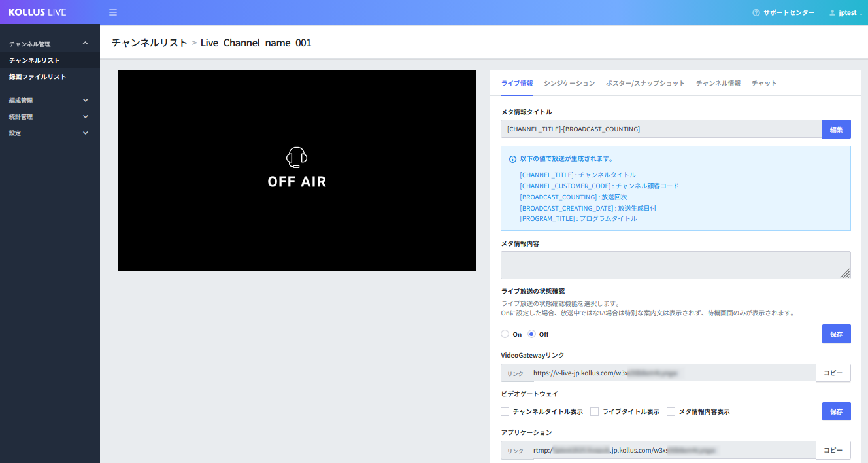Click the OFF AIR headset icon in player
This screenshot has width=868, height=463.
tap(297, 158)
